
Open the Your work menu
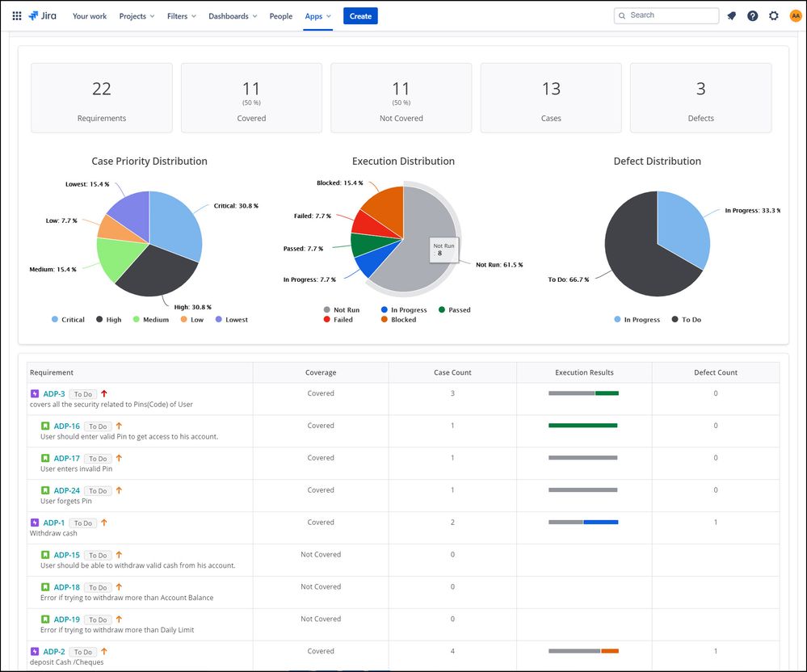click(x=90, y=16)
